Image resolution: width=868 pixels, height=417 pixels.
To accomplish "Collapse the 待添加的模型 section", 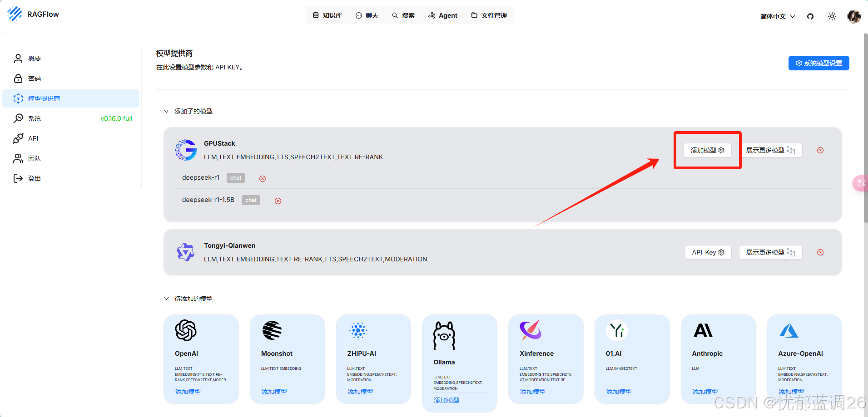I will click(x=166, y=299).
